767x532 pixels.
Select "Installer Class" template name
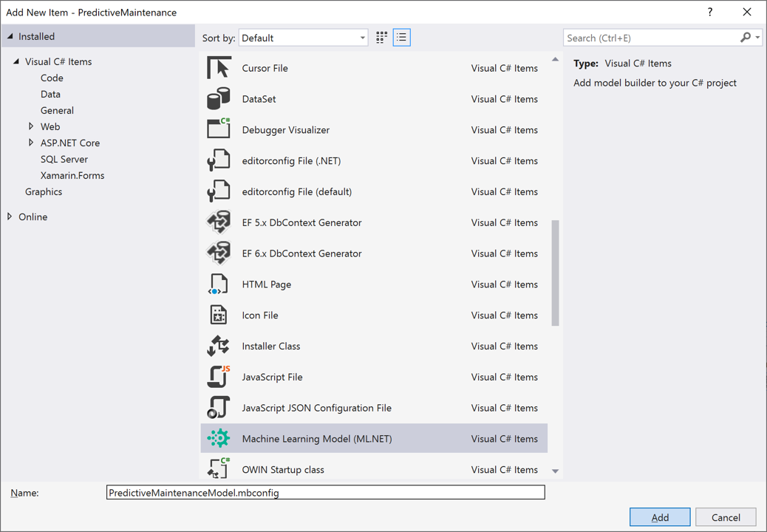(271, 346)
